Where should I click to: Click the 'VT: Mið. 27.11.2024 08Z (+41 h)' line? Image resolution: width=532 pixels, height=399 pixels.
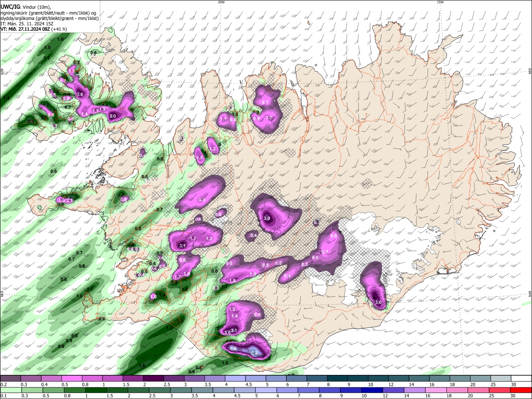click(x=34, y=29)
